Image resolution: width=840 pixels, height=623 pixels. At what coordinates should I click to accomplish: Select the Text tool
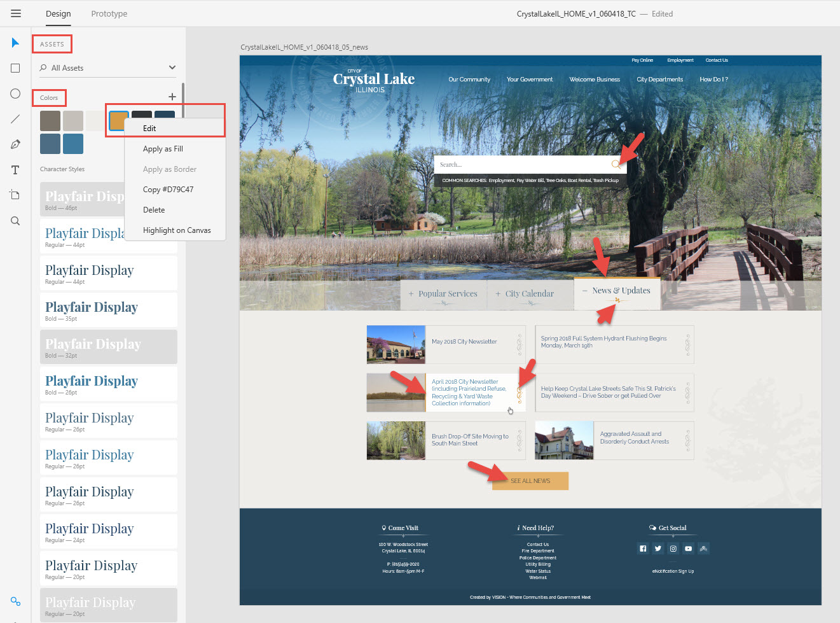(15, 170)
